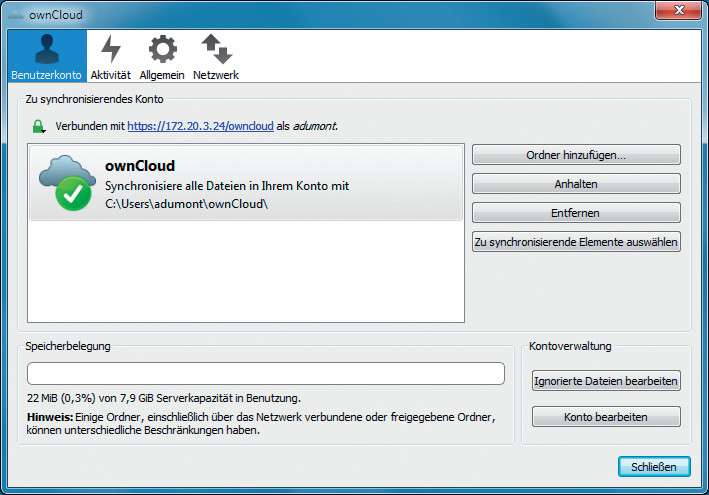Screen dimensions: 709x495
Task: Click the empty area of the folder list
Action: pyautogui.click(x=246, y=275)
